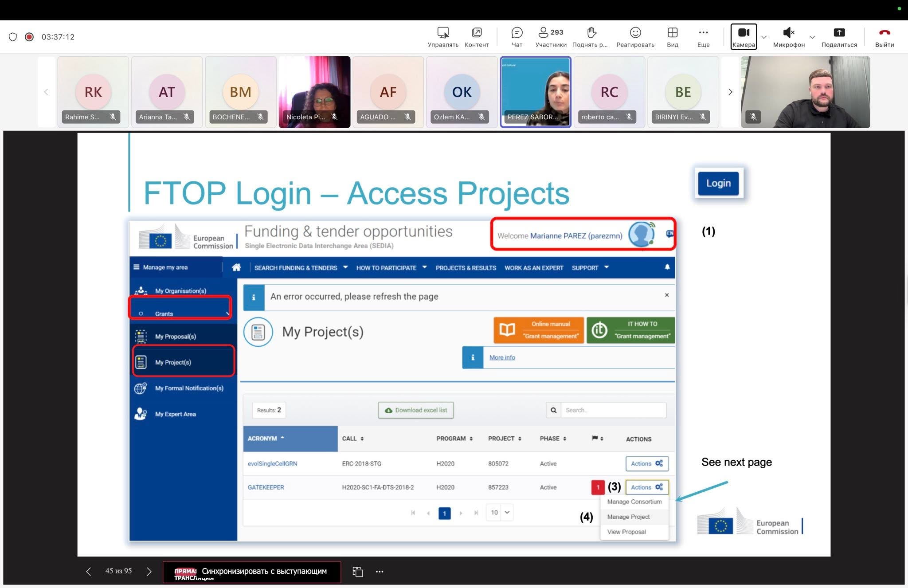The width and height of the screenshot is (908, 588).
Task: Click the red recording indicator
Action: click(x=29, y=37)
